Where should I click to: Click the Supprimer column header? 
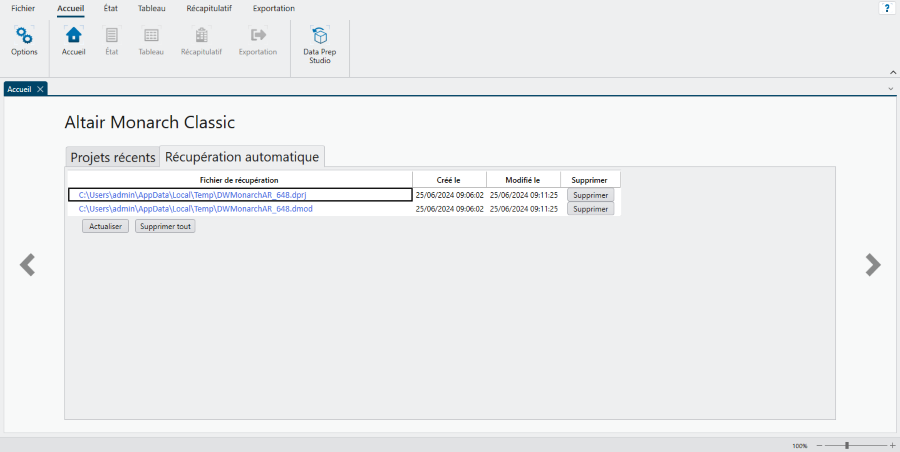tap(589, 180)
